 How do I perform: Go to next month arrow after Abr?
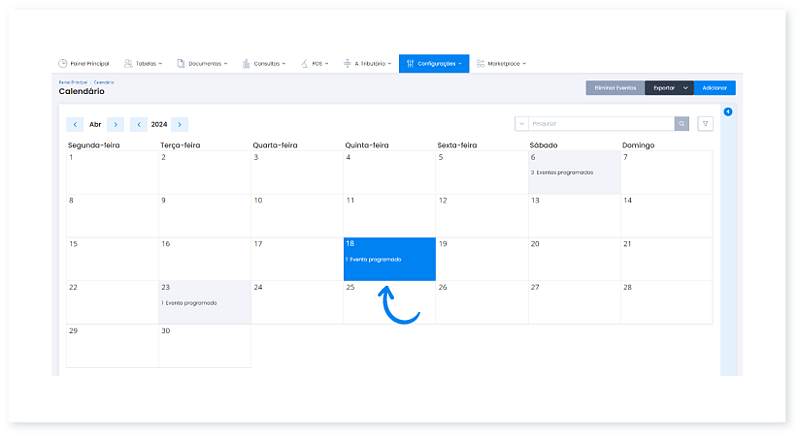(x=116, y=124)
